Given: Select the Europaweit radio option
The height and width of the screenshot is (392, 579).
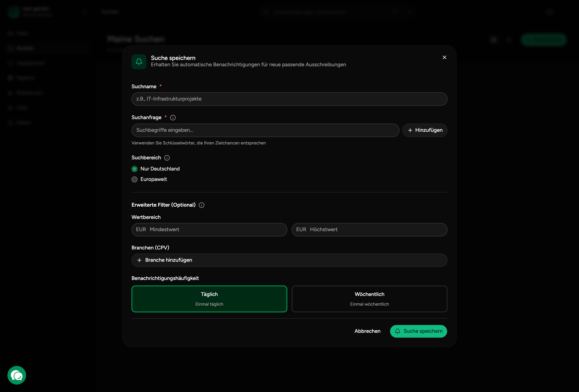Looking at the screenshot, I should pos(135,179).
